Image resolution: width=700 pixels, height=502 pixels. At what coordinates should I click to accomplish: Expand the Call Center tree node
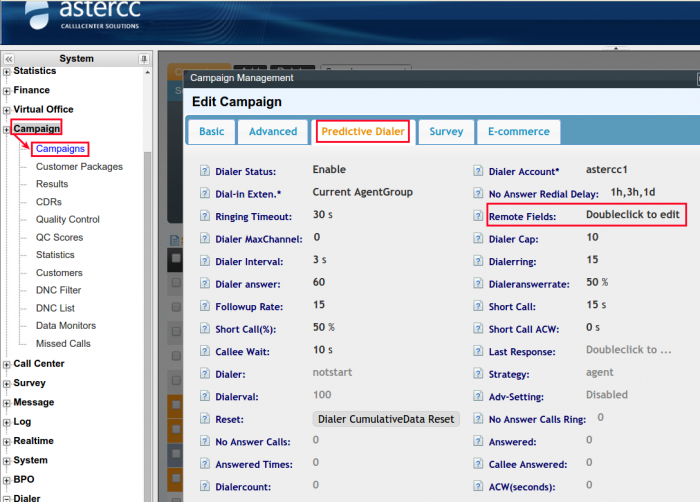tap(7, 365)
